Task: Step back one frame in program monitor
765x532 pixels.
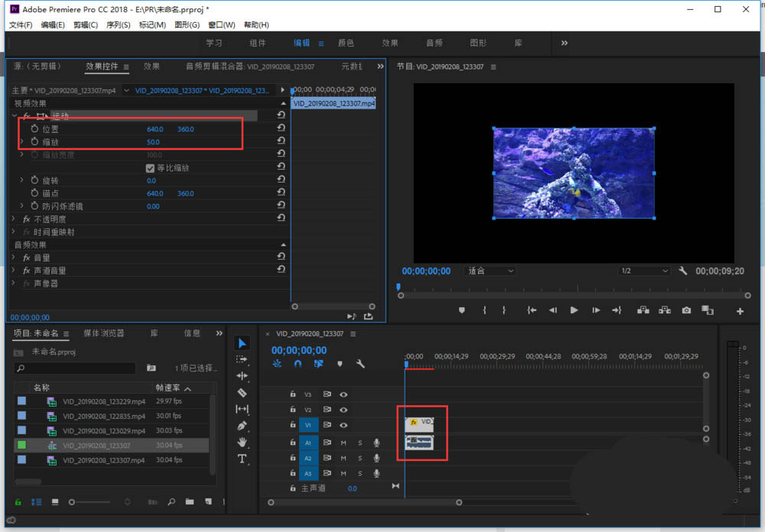Action: [553, 310]
